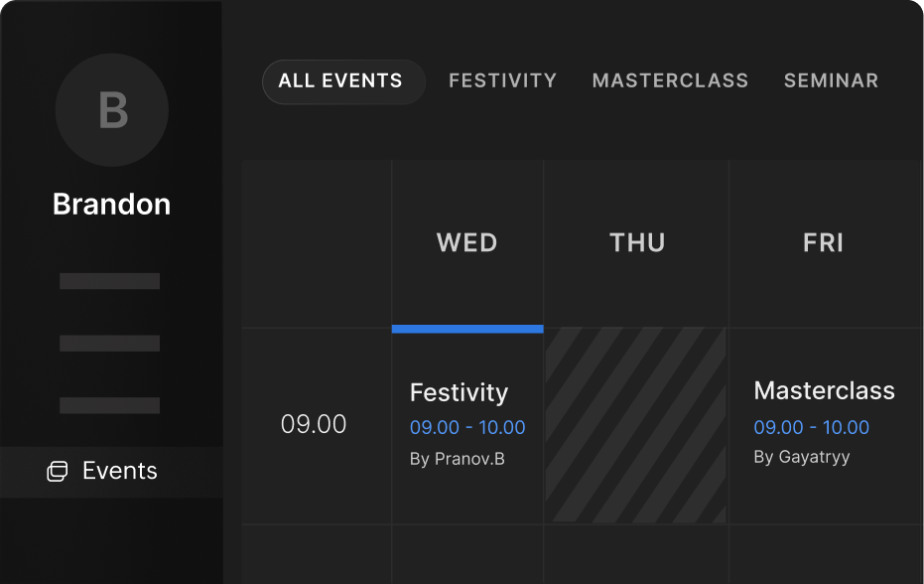The image size is (924, 584).
Task: Switch to the Festivity filter tab
Action: tap(502, 81)
